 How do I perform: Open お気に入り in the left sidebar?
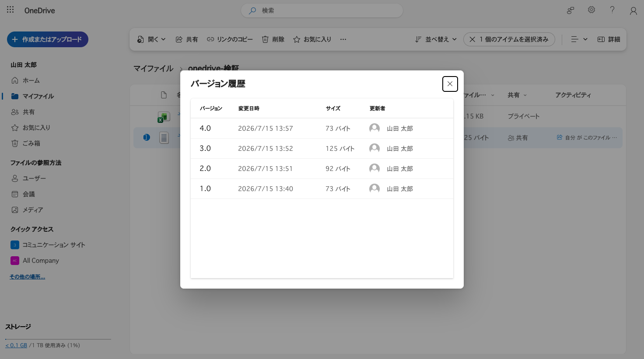(31, 128)
